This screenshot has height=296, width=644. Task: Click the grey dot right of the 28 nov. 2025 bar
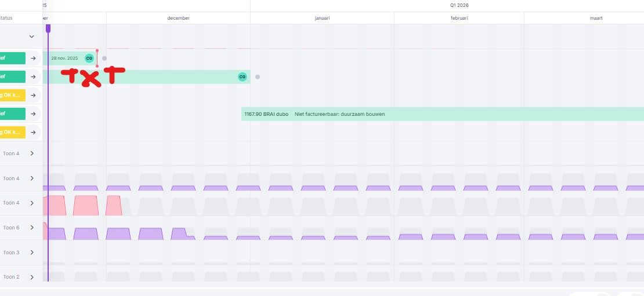(104, 59)
